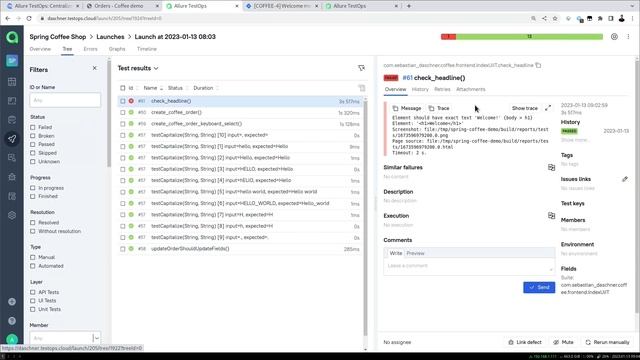The width and height of the screenshot is (640, 360).
Task: Bookmark this page with star icon
Action: [555, 18]
